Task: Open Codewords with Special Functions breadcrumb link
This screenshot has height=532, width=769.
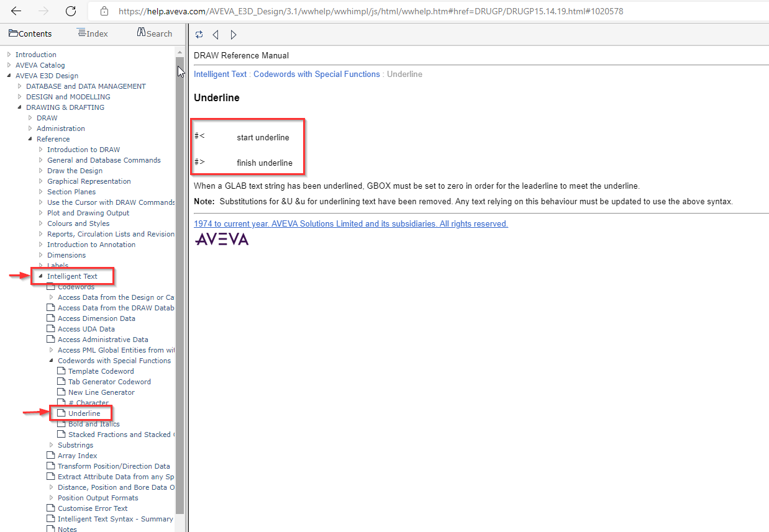Action: pos(317,74)
